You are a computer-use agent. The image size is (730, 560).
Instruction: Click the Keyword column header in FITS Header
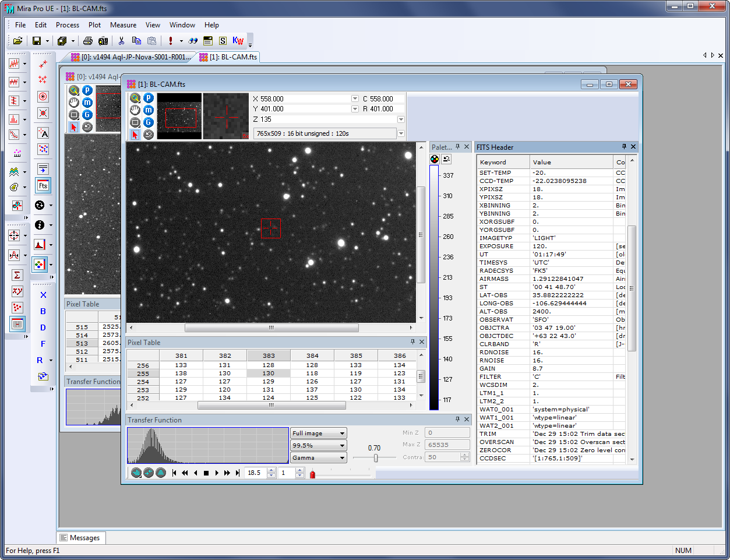tap(503, 162)
